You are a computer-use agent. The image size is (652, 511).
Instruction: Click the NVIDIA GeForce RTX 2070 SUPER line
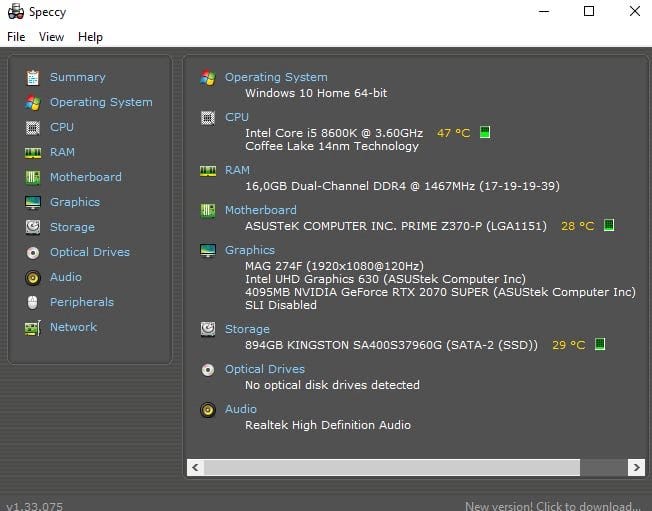(440, 292)
